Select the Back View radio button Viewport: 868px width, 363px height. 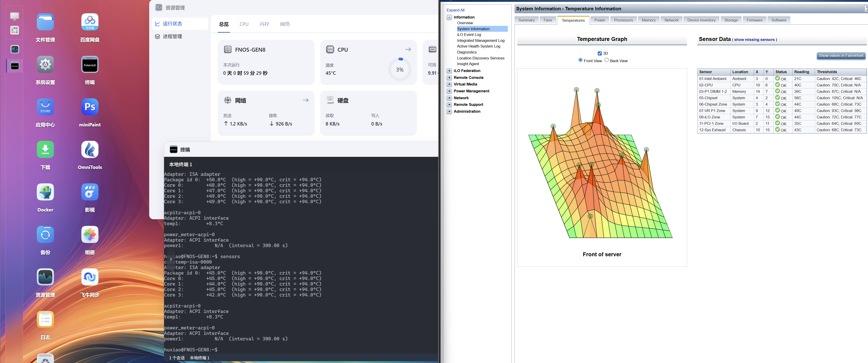[607, 60]
